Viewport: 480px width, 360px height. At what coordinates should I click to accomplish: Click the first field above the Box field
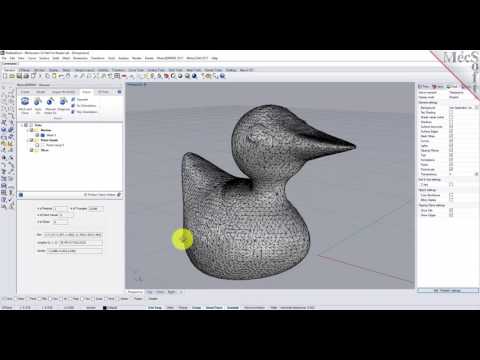pyautogui.click(x=60, y=209)
